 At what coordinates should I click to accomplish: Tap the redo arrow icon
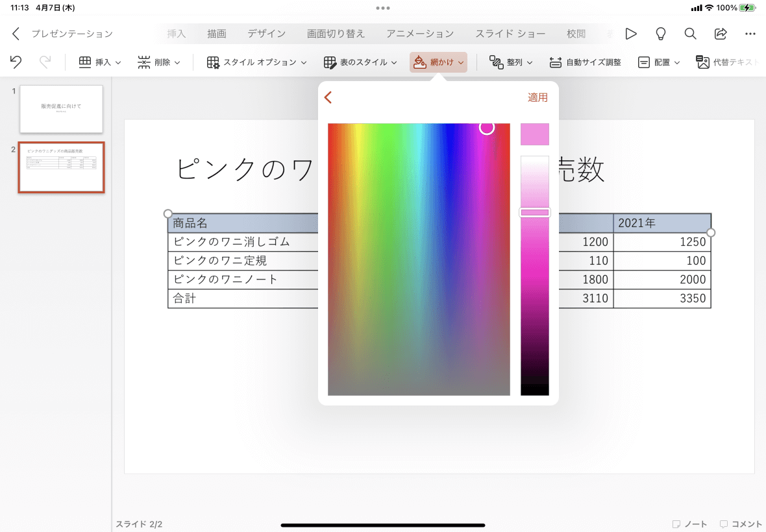[45, 62]
